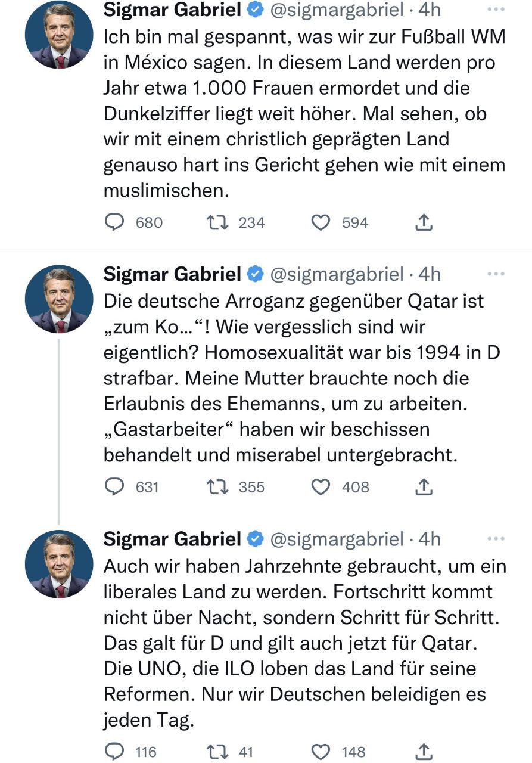Screen dimensions: 532x763
Task: Click Sigmar Gabriel name on first tweet
Action: click(173, 10)
